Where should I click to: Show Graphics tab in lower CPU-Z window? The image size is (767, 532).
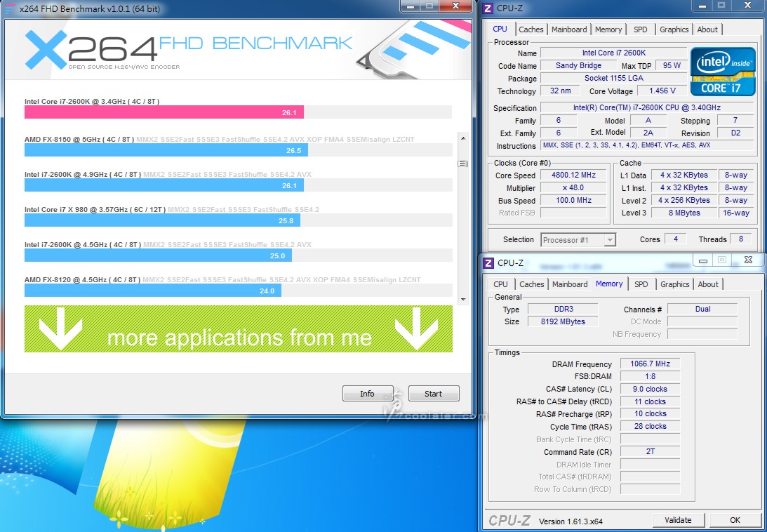[x=674, y=284]
